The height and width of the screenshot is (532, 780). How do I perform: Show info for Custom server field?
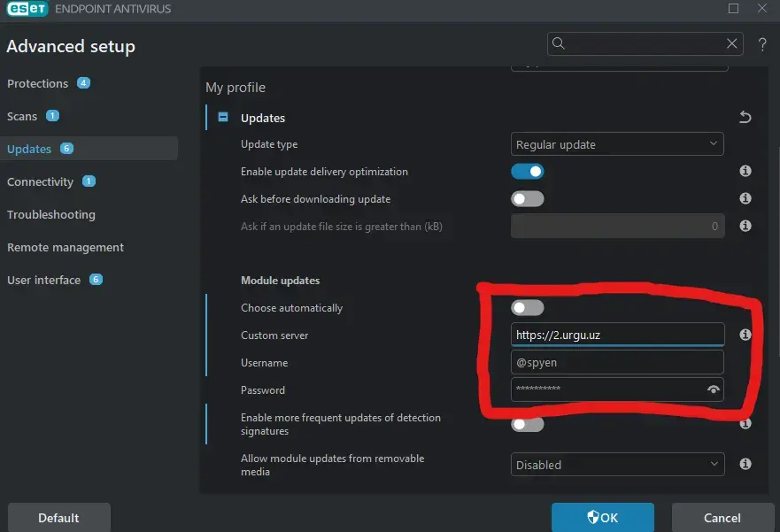[745, 335]
